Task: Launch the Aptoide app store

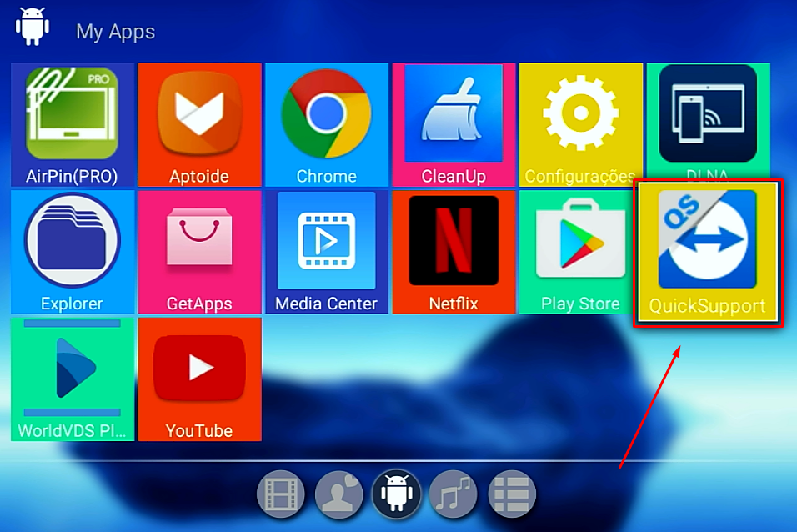Action: click(199, 124)
